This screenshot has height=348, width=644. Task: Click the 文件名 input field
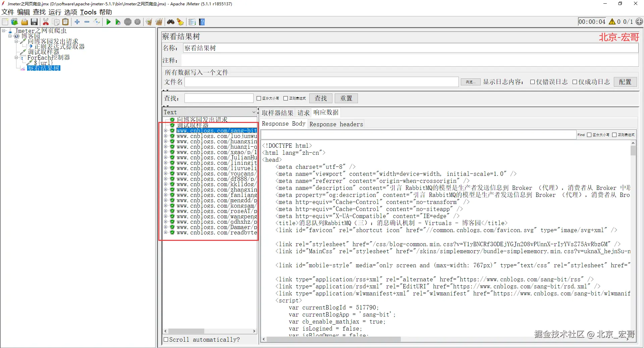point(321,82)
